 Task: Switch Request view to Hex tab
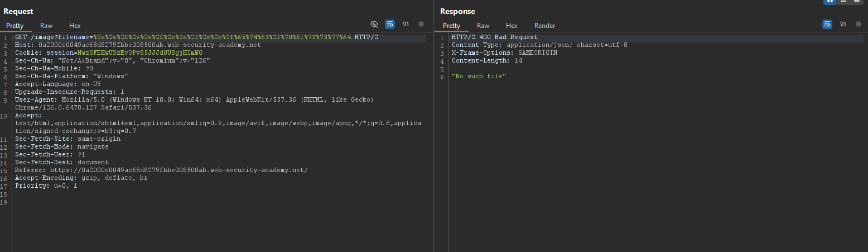tap(75, 26)
